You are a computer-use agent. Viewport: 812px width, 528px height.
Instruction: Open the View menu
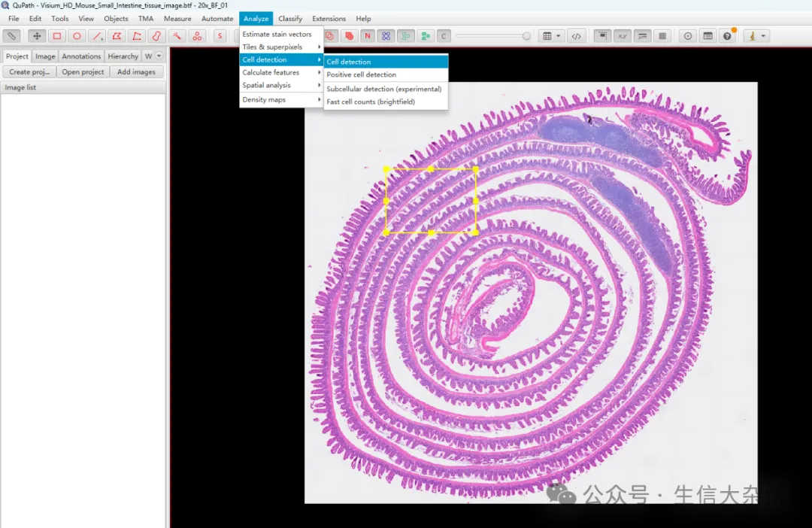pyautogui.click(x=86, y=18)
